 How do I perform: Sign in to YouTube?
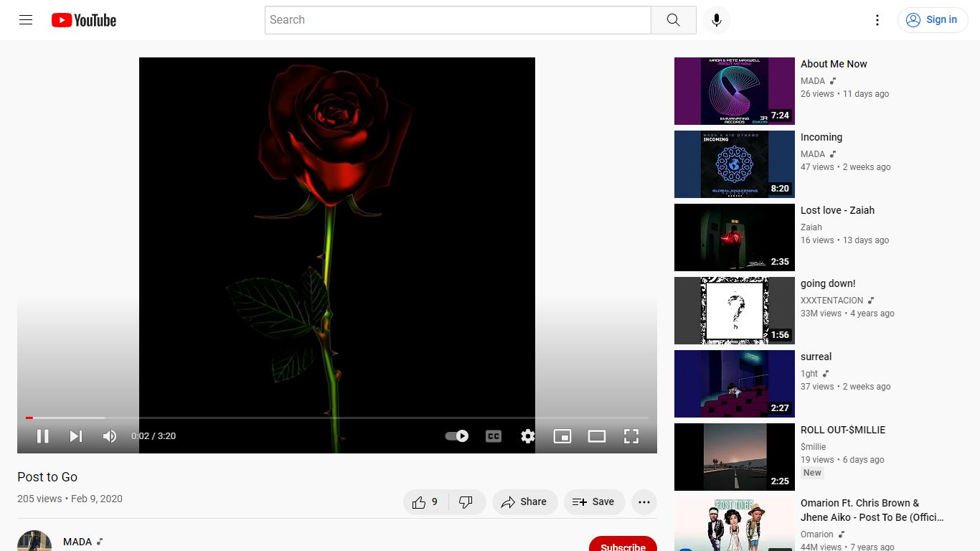click(932, 20)
